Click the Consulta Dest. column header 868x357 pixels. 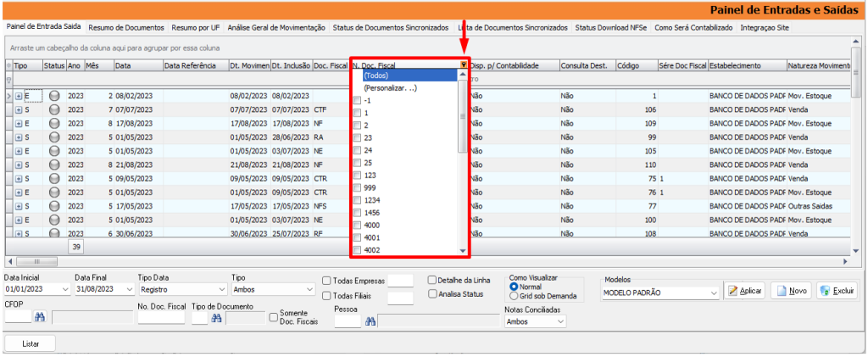click(588, 65)
